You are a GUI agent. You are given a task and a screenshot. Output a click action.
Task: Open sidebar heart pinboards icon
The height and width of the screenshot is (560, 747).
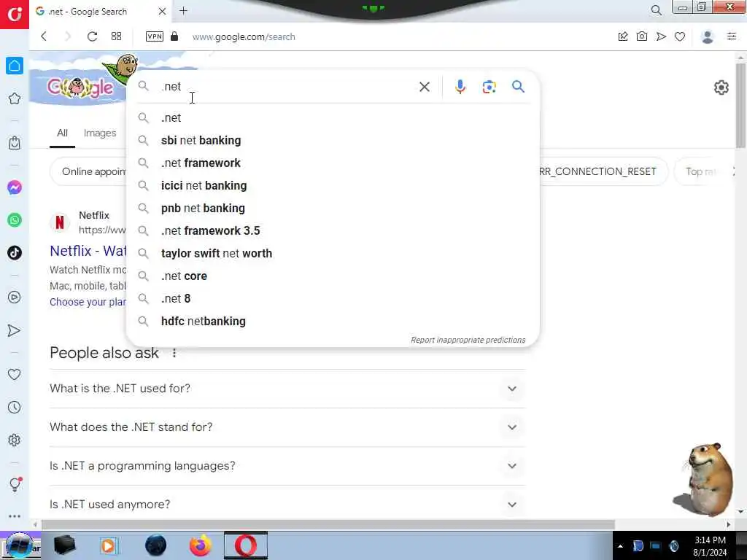click(x=15, y=375)
